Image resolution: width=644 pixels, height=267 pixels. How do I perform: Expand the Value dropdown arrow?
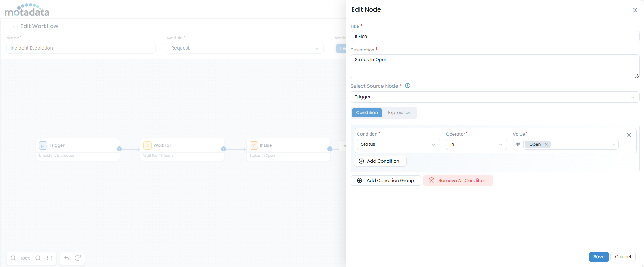(x=613, y=144)
